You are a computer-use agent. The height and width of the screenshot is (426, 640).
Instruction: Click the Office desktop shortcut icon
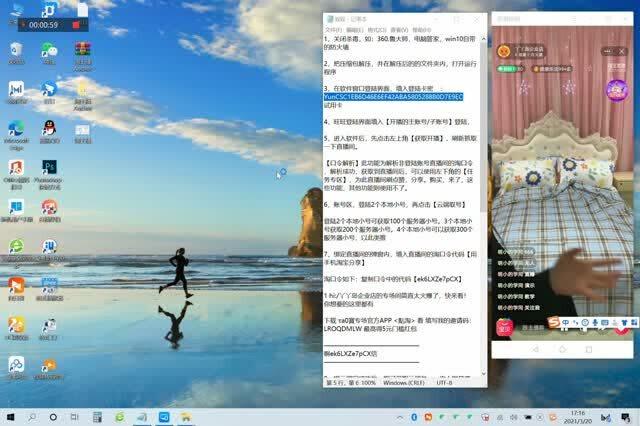[x=16, y=168]
